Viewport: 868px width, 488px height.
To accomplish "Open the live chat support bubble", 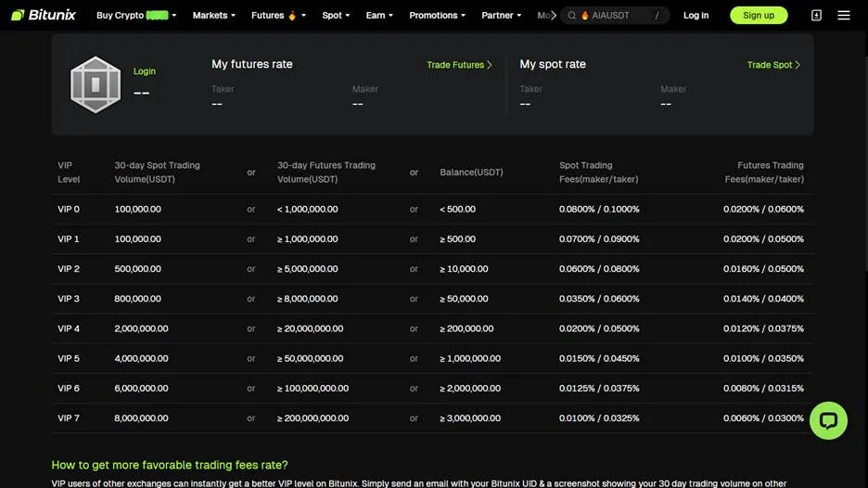I will (x=828, y=421).
